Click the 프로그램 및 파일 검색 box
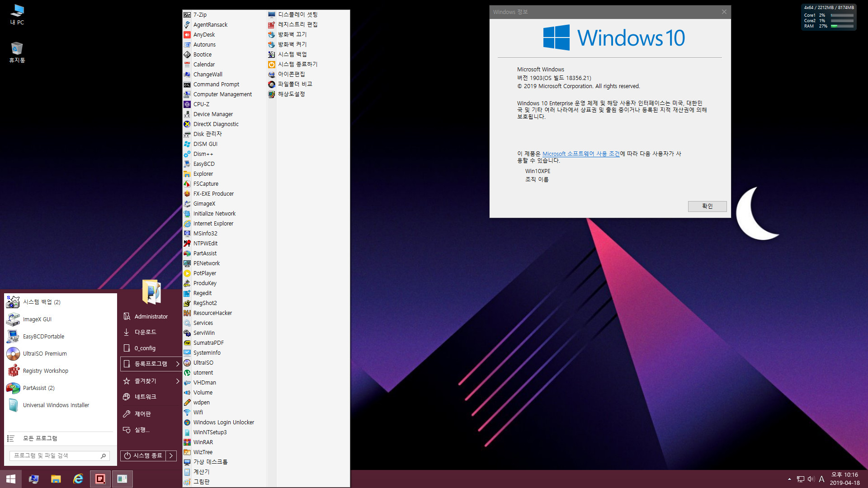Screen dimensions: 868x488 59,455
